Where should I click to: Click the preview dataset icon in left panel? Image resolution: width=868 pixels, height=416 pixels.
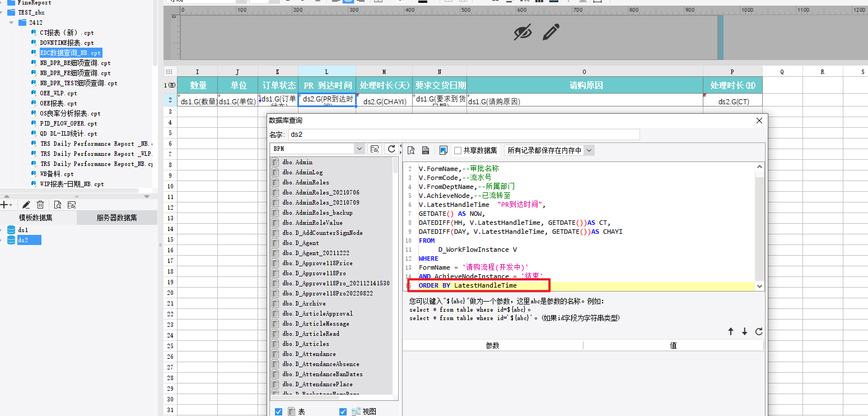(x=57, y=205)
